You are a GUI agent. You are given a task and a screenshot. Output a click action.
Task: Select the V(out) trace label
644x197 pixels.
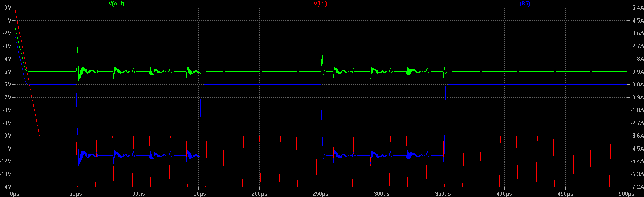116,4
